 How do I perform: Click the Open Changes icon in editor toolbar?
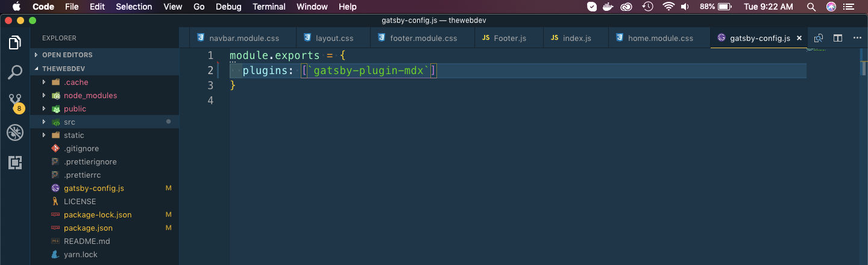click(x=819, y=38)
